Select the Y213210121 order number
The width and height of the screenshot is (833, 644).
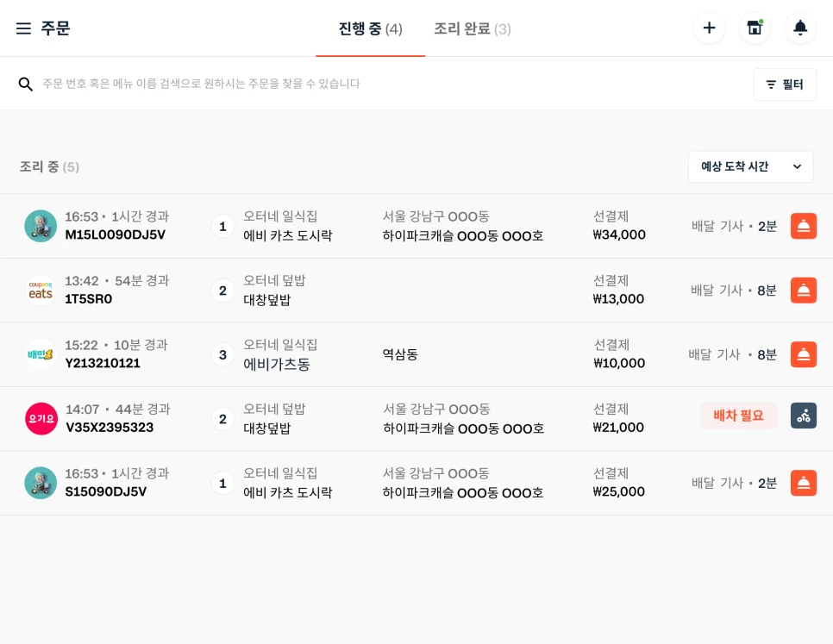coord(103,363)
